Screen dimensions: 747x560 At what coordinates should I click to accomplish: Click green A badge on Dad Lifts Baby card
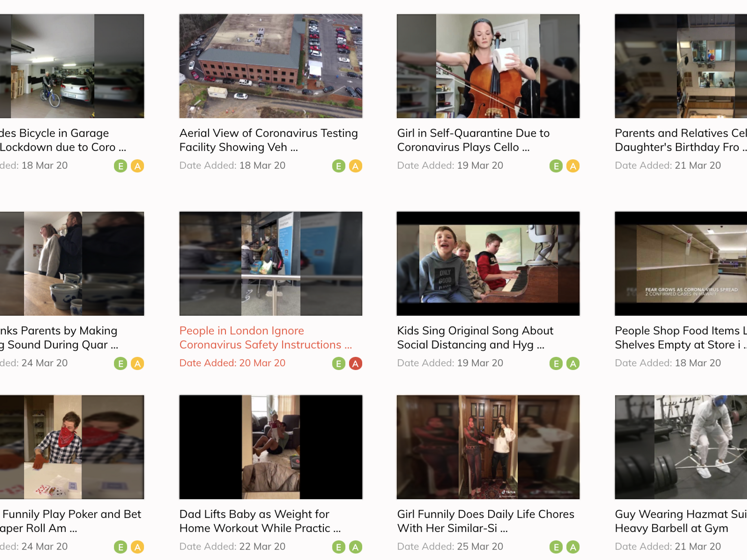click(356, 547)
